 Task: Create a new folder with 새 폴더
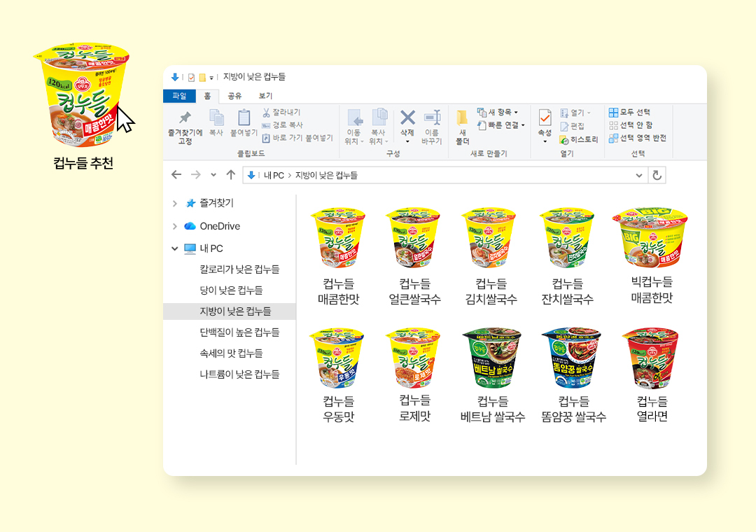[x=463, y=127]
